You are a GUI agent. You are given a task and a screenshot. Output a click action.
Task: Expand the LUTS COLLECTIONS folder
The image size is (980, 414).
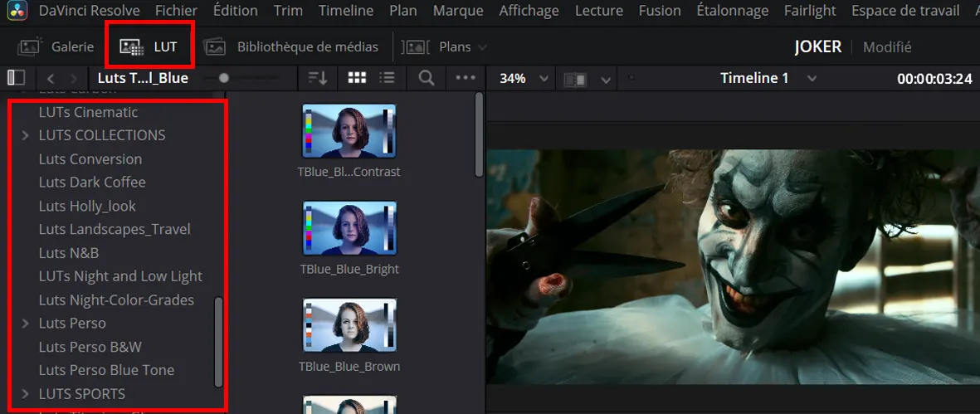point(26,135)
